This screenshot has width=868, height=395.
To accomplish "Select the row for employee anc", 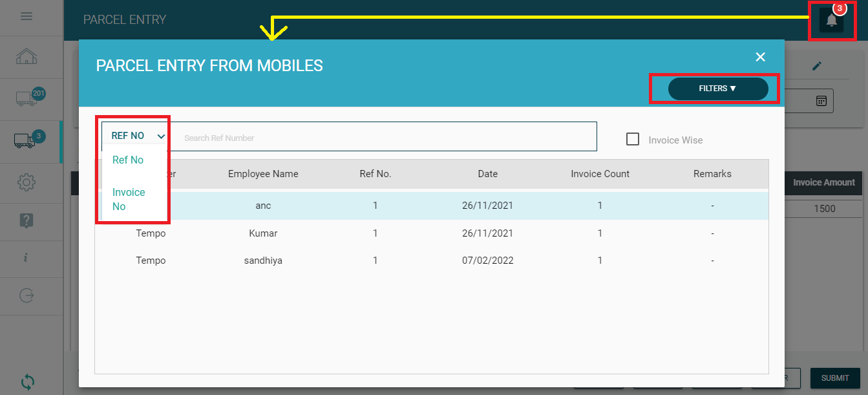I will pyautogui.click(x=432, y=206).
